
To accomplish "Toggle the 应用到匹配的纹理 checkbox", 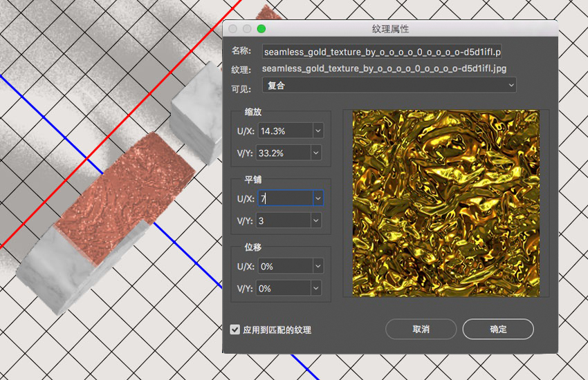I will click(235, 330).
